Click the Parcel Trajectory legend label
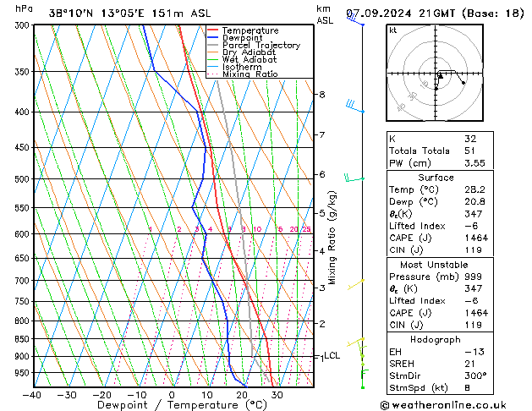 [x=261, y=45]
